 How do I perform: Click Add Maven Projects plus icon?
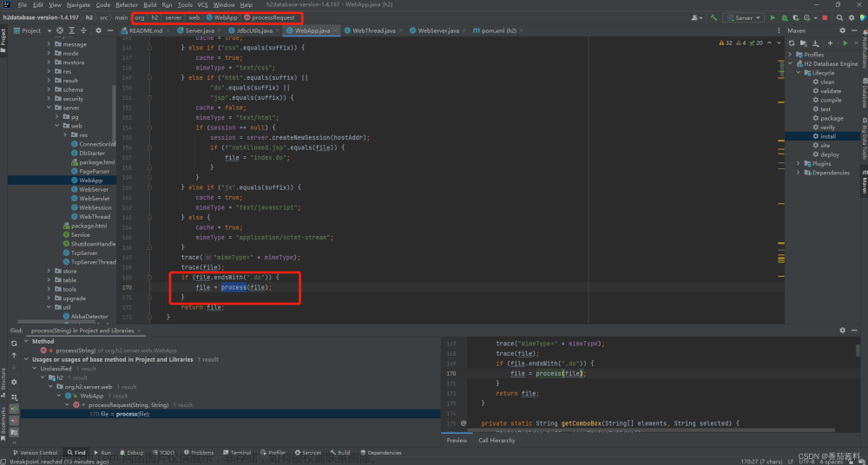pyautogui.click(x=830, y=43)
